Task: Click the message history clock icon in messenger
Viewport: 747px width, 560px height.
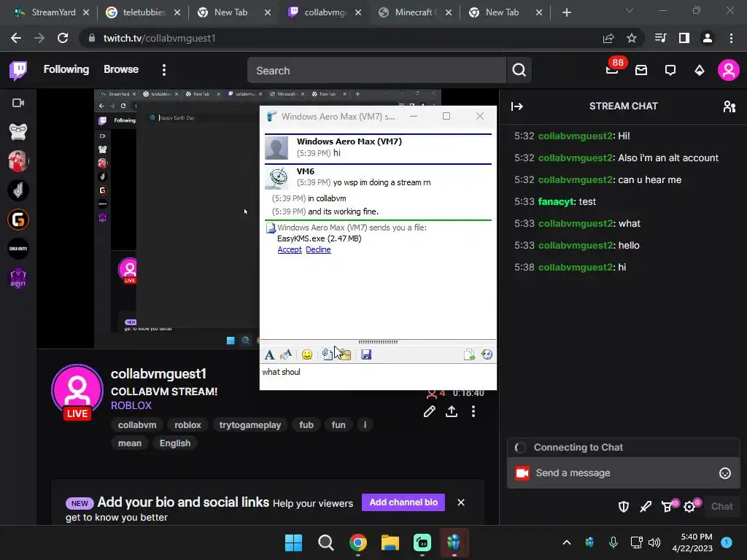Action: tap(487, 354)
